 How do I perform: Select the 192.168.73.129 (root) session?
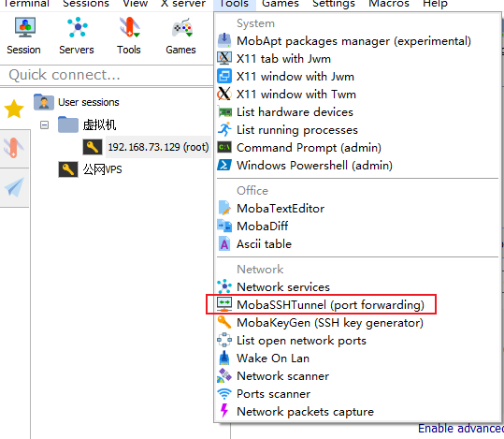[x=158, y=147]
